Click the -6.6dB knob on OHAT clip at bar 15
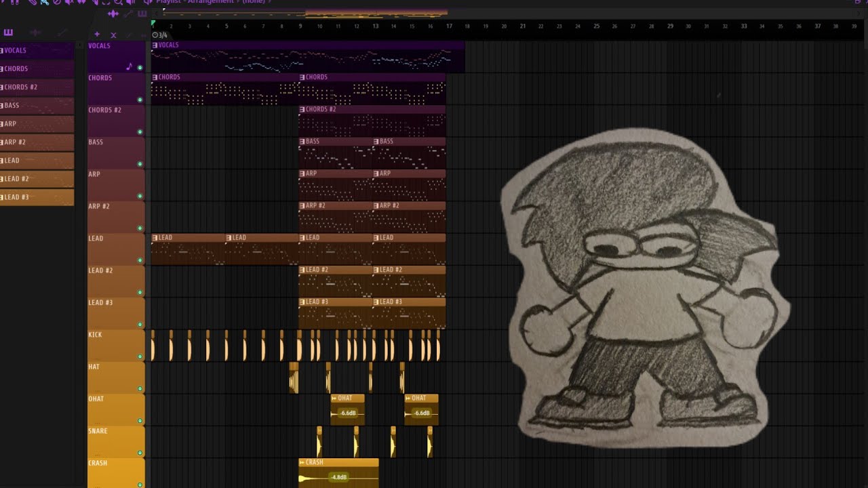This screenshot has height=488, width=868. coord(422,413)
